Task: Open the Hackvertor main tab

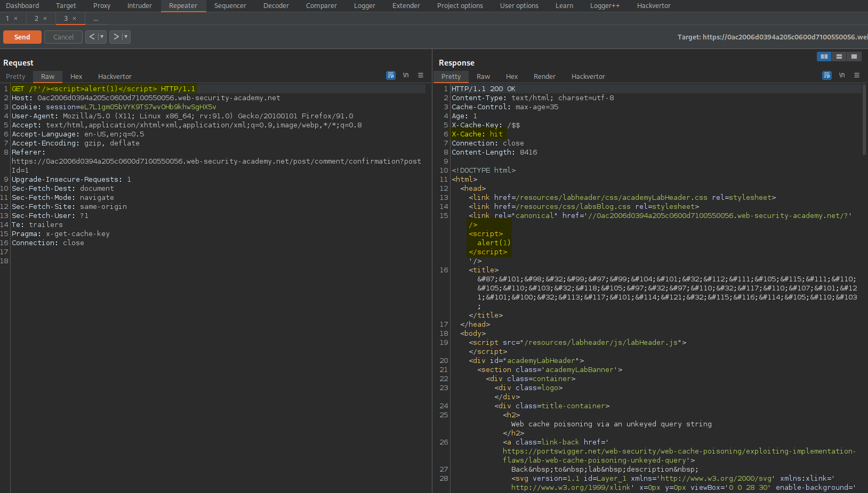Action: (x=654, y=6)
